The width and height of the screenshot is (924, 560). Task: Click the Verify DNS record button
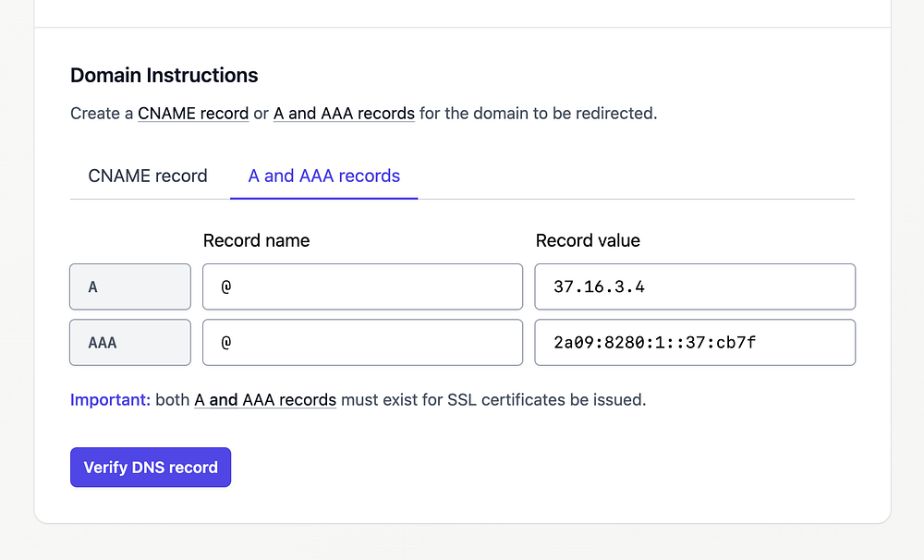tap(151, 468)
